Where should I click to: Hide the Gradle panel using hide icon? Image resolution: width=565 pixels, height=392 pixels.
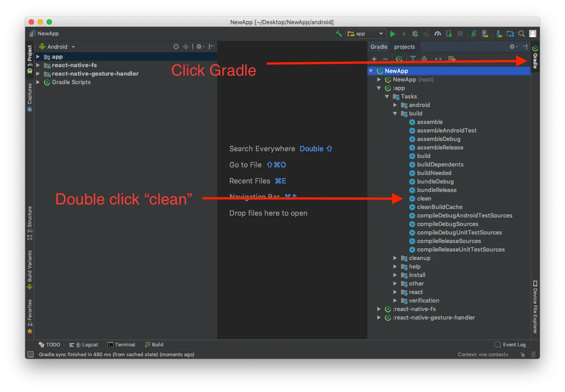(525, 47)
